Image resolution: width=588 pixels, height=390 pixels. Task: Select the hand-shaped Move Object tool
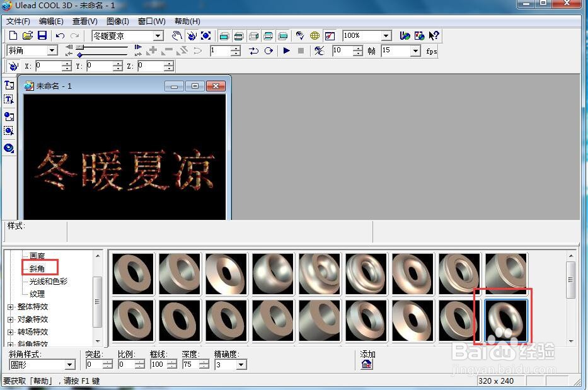tap(177, 36)
